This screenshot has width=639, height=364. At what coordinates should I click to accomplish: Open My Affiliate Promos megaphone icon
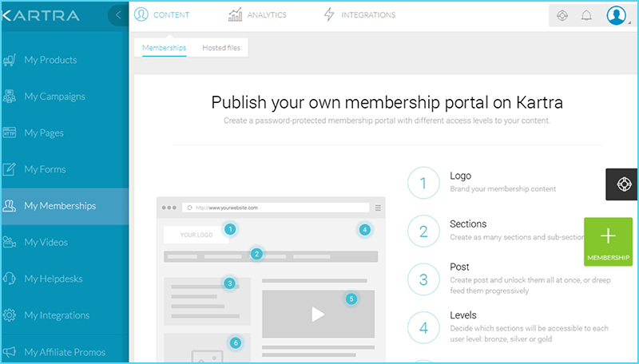click(10, 352)
